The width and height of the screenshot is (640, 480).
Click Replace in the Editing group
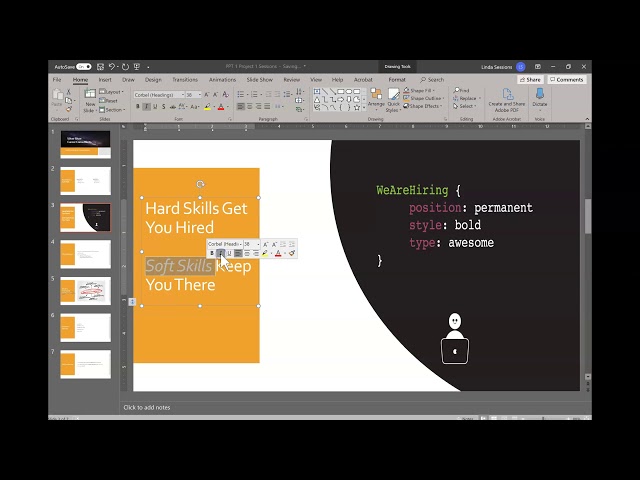[467, 98]
